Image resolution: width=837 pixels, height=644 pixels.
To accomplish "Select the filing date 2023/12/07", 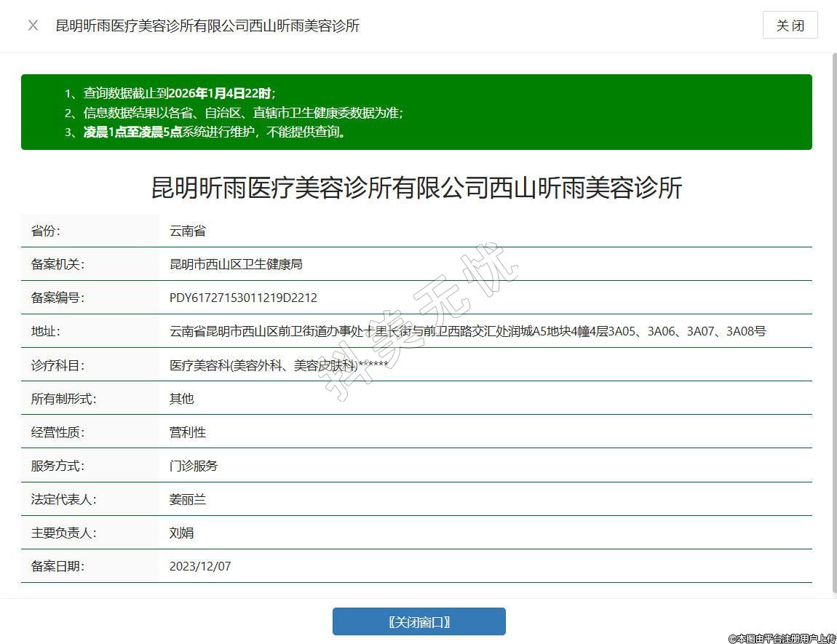I will (200, 566).
